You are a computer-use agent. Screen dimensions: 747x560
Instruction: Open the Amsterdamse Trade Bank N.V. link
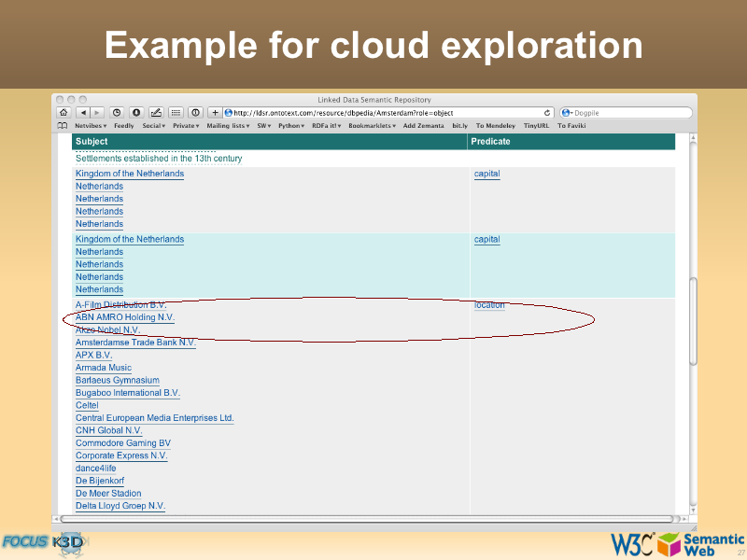click(135, 343)
